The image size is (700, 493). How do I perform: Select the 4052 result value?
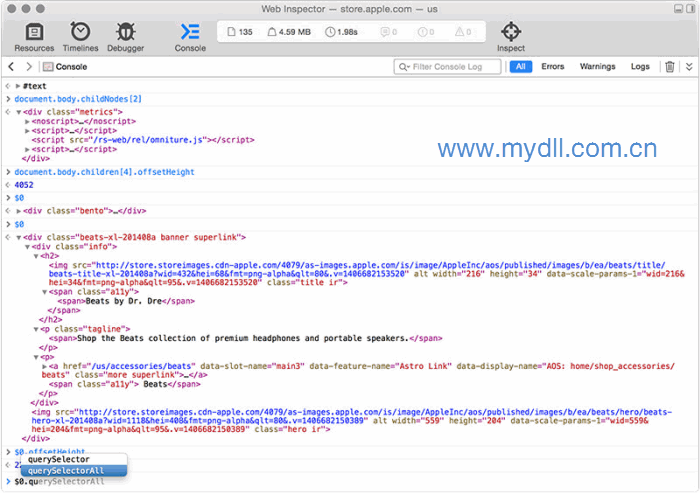[24, 185]
